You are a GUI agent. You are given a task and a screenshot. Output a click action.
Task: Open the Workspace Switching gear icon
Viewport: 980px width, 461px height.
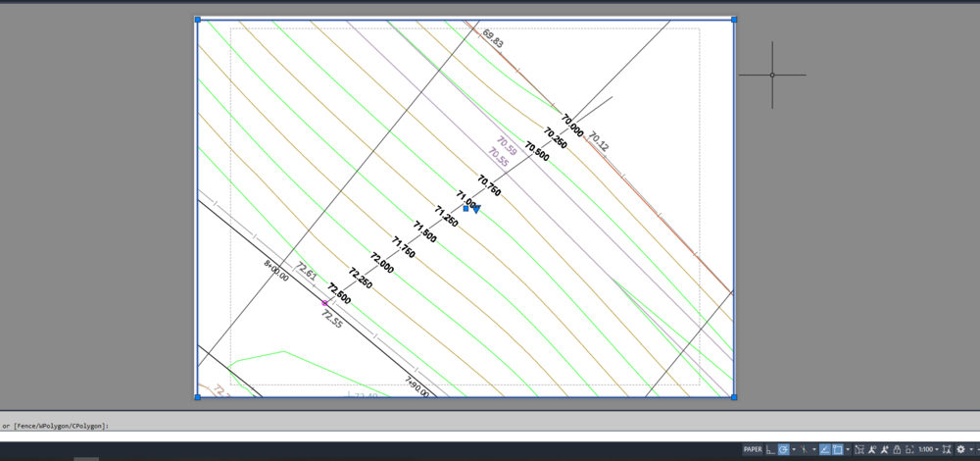click(960, 449)
